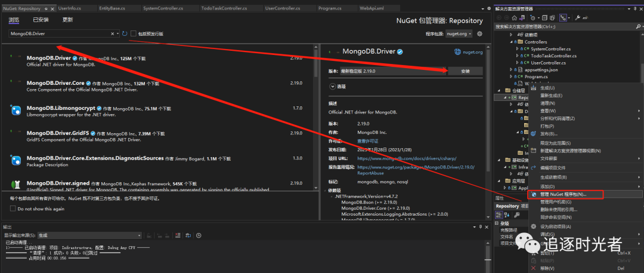Screen dimensions: 644x273
Task: Click the package details pane scrollbar
Action: tap(488, 132)
